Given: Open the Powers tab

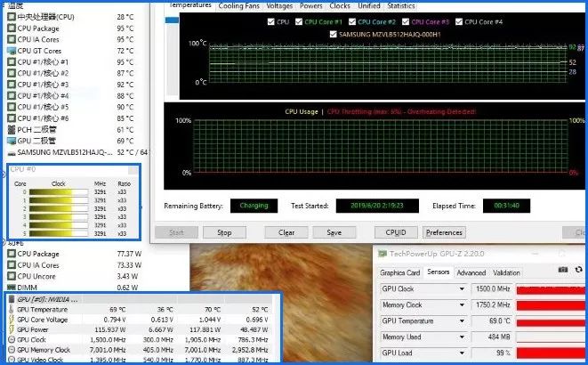Looking at the screenshot, I should point(310,6).
